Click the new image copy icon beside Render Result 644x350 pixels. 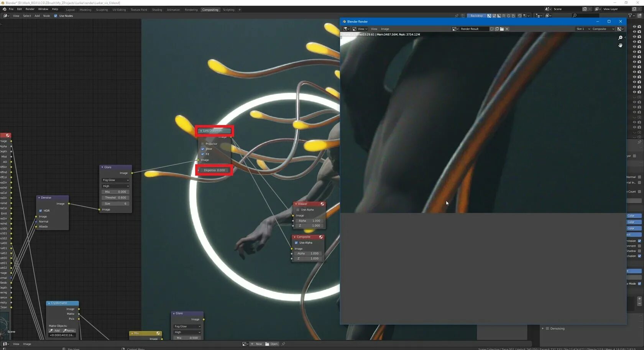(497, 29)
